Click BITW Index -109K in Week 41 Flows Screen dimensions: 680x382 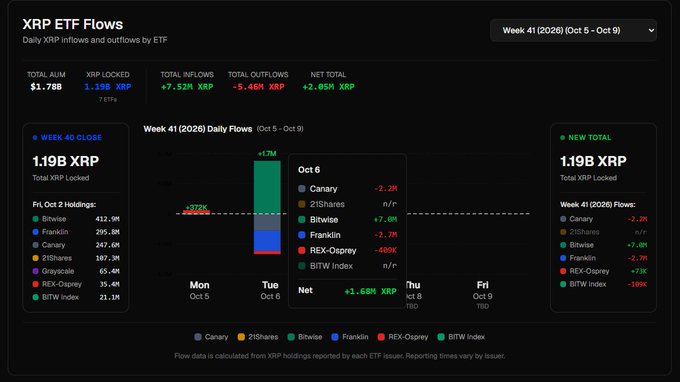coord(603,284)
